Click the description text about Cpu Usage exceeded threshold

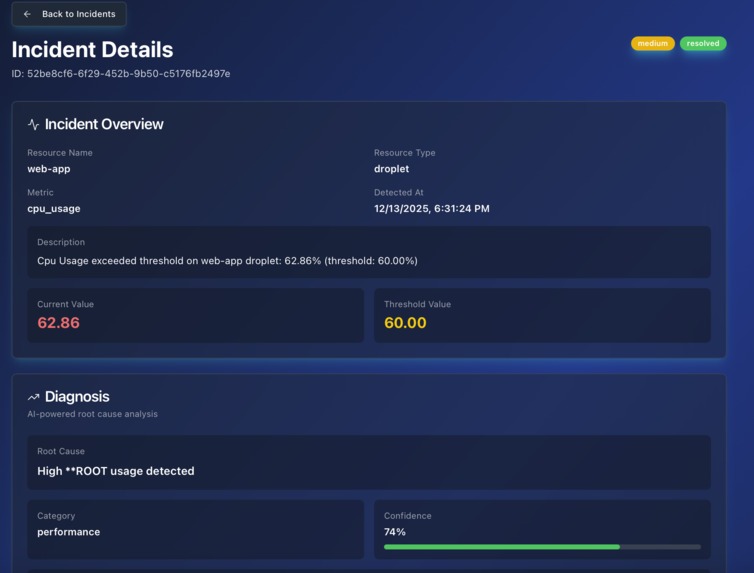[227, 261]
